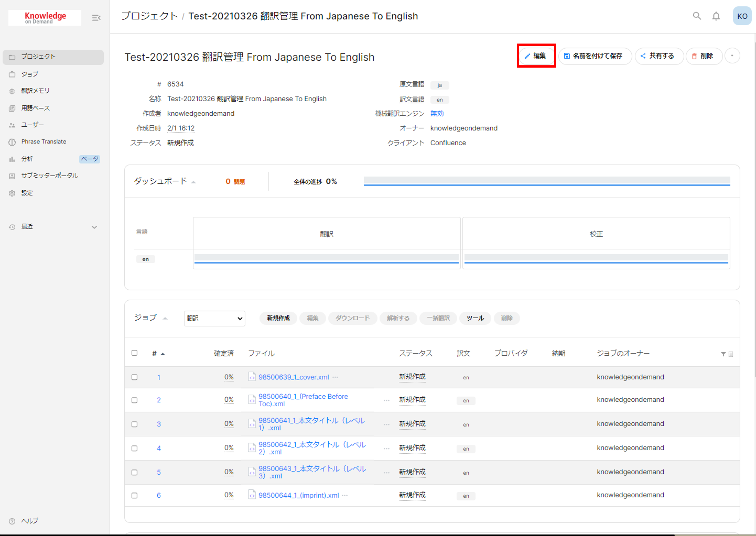Click the search magnifier icon
This screenshot has width=756, height=536.
(697, 16)
